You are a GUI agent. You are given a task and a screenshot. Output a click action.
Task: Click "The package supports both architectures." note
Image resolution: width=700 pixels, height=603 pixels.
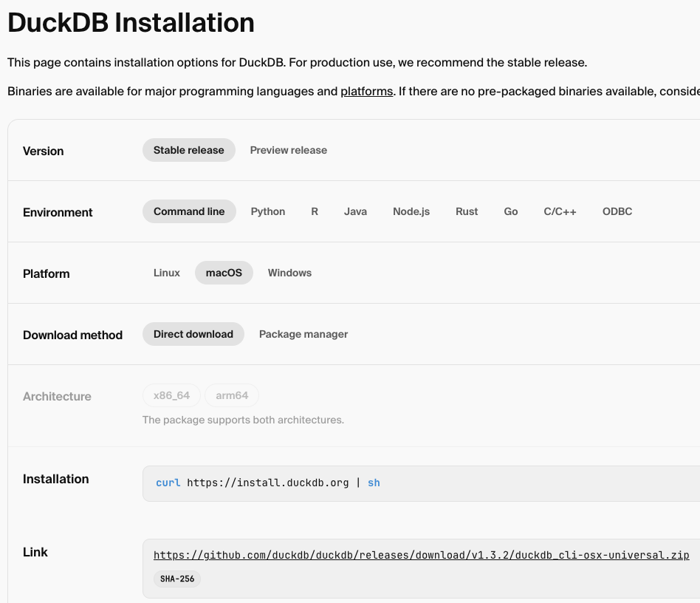click(x=244, y=420)
